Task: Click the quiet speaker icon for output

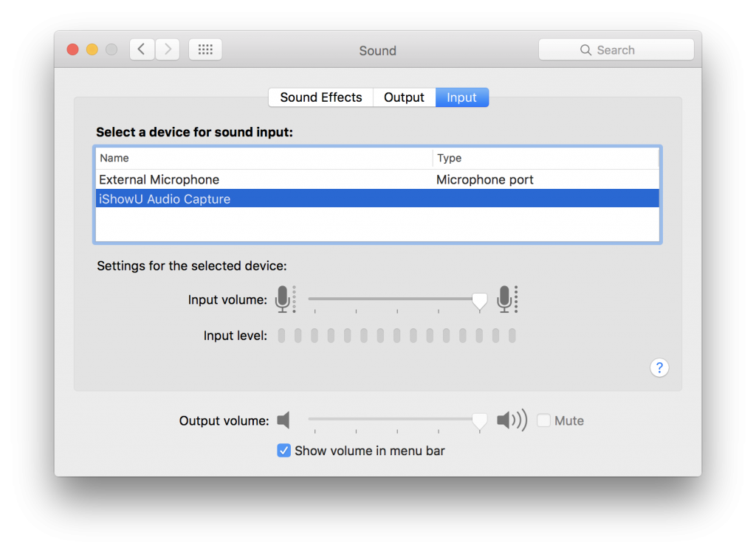Action: [x=283, y=420]
